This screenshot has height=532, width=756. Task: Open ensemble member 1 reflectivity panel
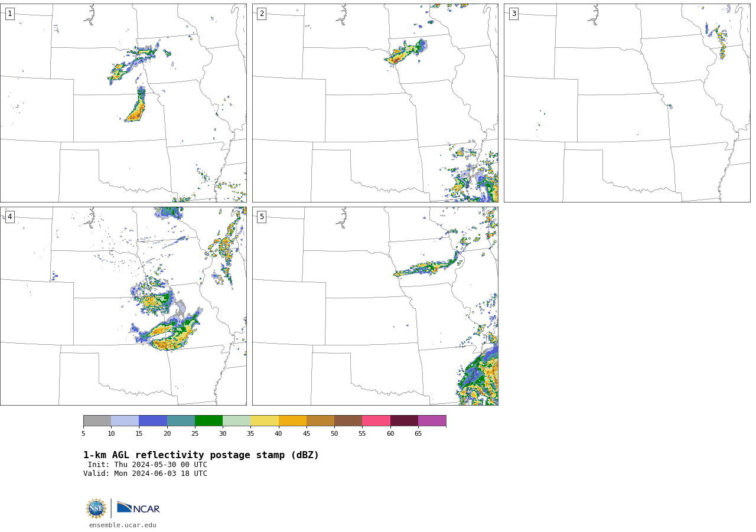(123, 103)
